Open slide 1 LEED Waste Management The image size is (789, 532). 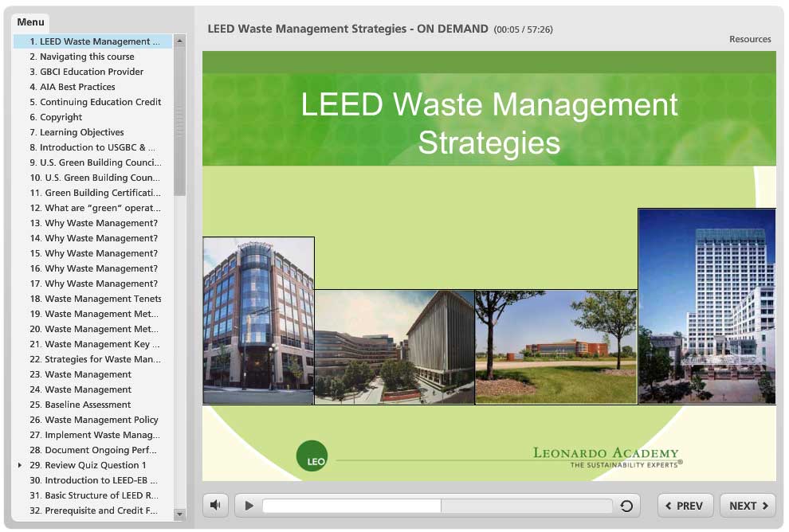click(x=92, y=41)
